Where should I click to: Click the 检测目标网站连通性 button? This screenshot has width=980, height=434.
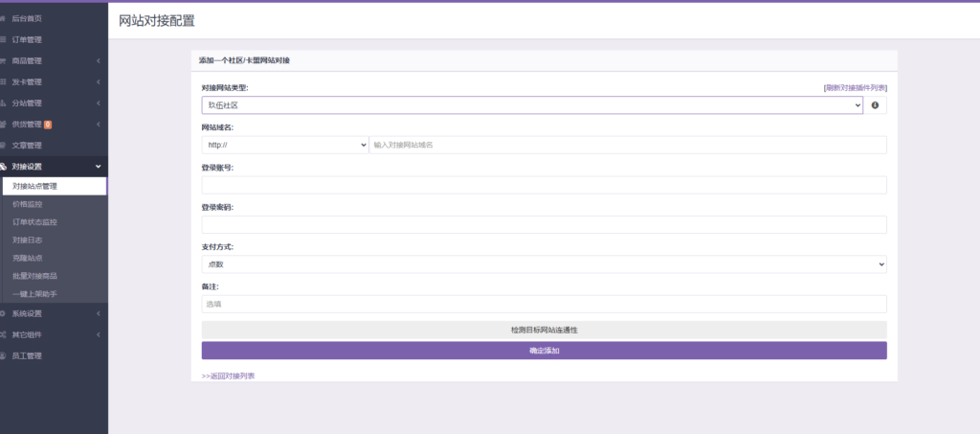[544, 330]
